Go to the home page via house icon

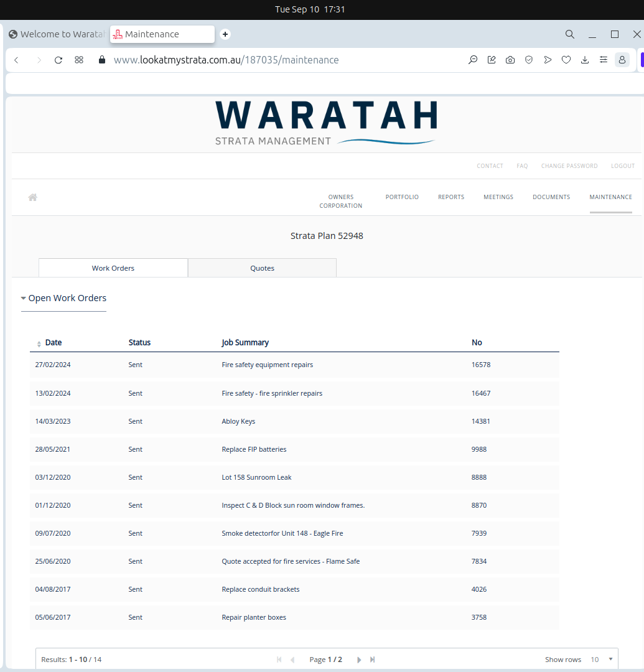pos(32,197)
